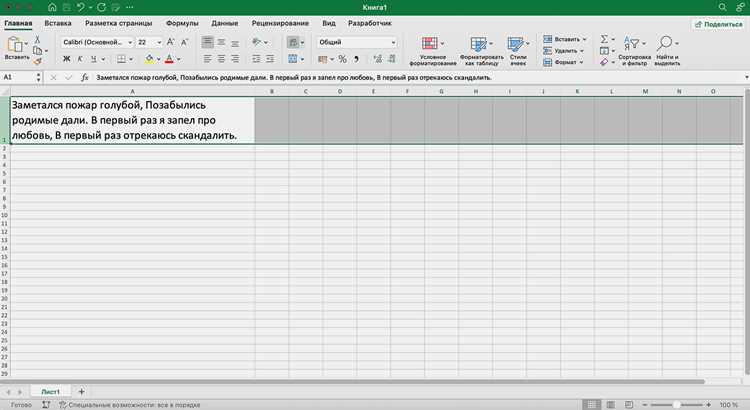Add a new sheet with plus button
Image resolution: width=750 pixels, height=410 pixels.
pos(81,391)
